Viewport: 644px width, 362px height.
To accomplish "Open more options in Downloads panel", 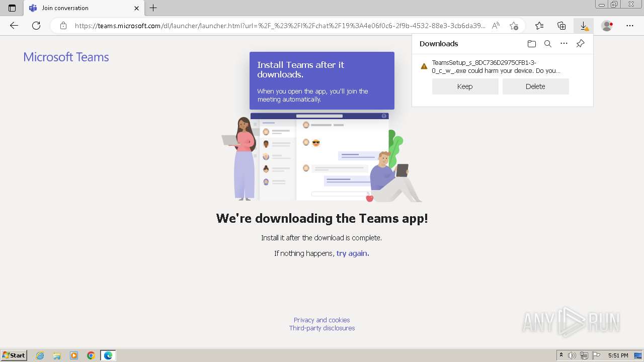I will [564, 44].
